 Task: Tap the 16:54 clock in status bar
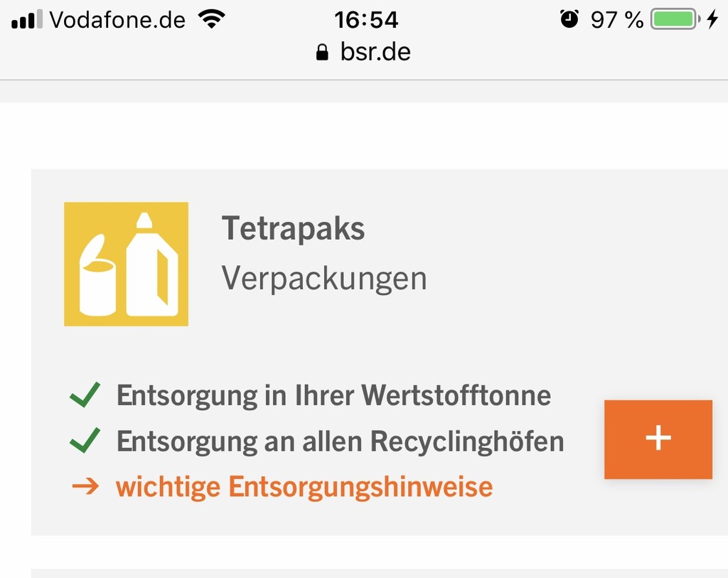(366, 19)
